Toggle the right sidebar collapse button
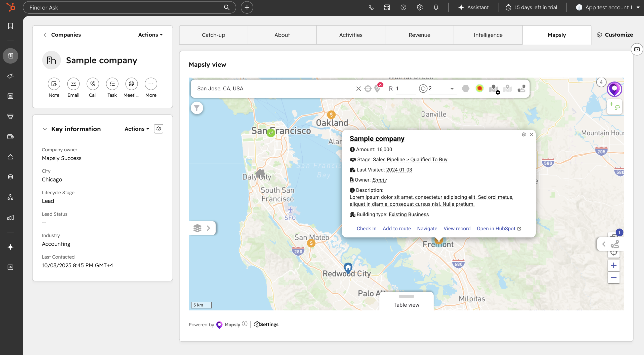The height and width of the screenshot is (355, 644). tap(637, 49)
